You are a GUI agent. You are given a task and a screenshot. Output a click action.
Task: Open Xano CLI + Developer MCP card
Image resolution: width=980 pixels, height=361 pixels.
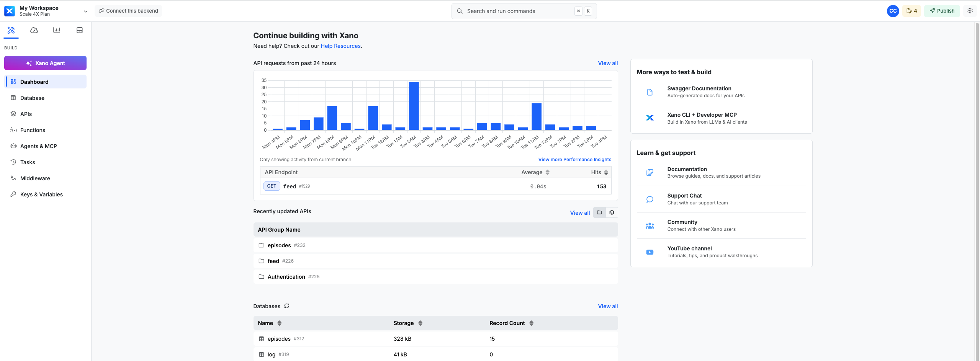coord(722,118)
